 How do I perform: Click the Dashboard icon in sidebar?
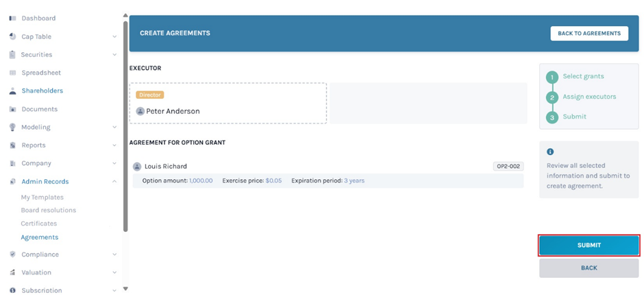12,19
